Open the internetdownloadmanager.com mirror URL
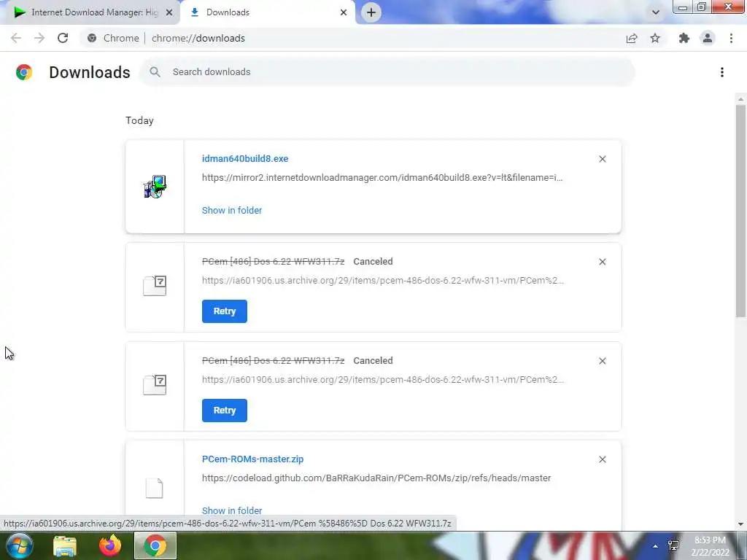This screenshot has height=560, width=747. coord(382,178)
